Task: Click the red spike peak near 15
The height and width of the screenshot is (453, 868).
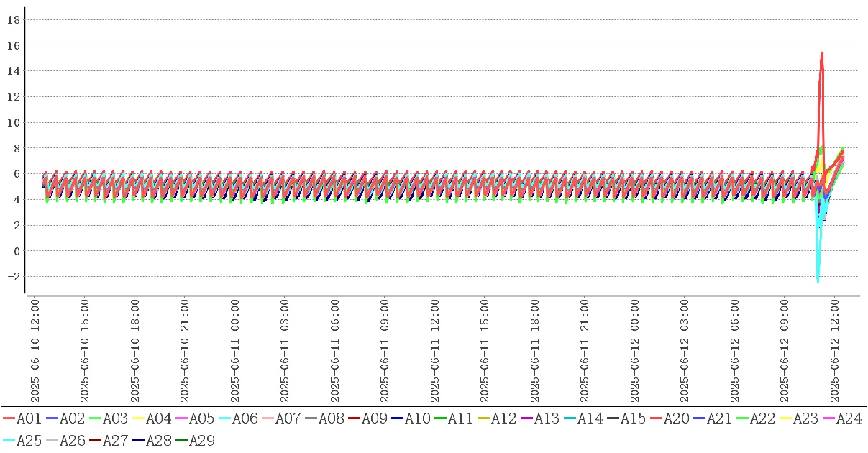Action: (821, 52)
